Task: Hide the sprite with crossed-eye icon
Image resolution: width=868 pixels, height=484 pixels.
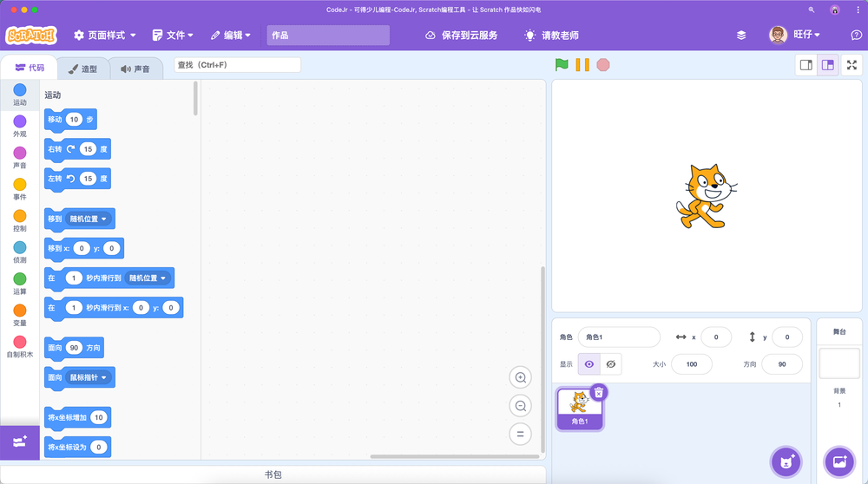Action: tap(611, 364)
